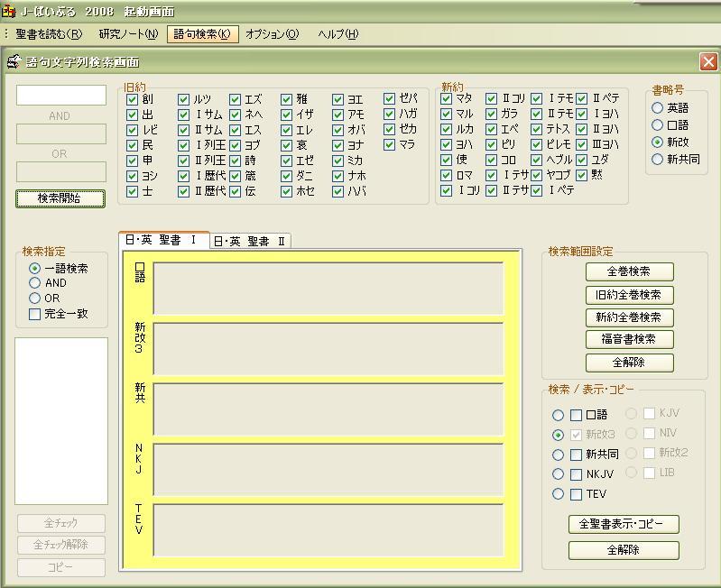The image size is (721, 588).
Task: Click the AND keyword input field
Action: tap(61, 133)
